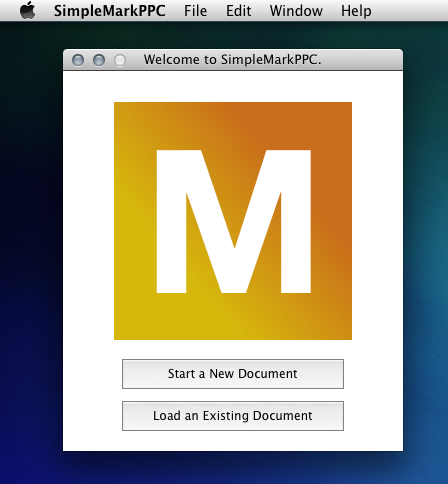Screen dimensions: 448x484
Task: Click the disabled zoom window button
Action: [120, 60]
